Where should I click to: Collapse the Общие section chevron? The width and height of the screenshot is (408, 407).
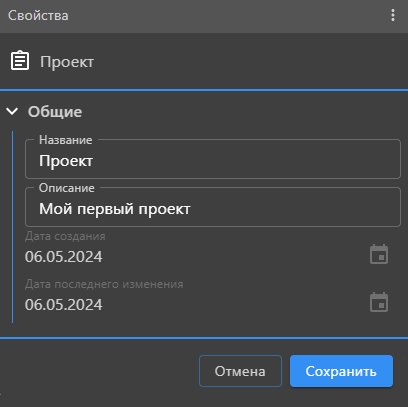coord(12,111)
